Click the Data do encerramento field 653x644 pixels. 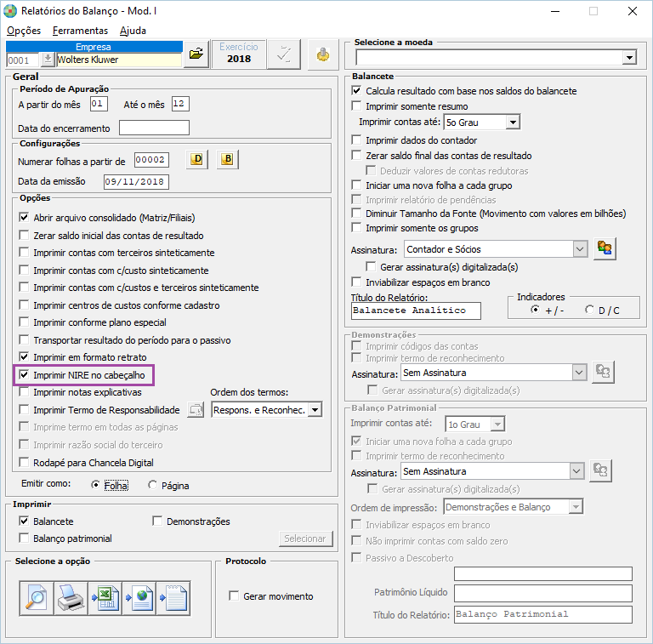(154, 128)
